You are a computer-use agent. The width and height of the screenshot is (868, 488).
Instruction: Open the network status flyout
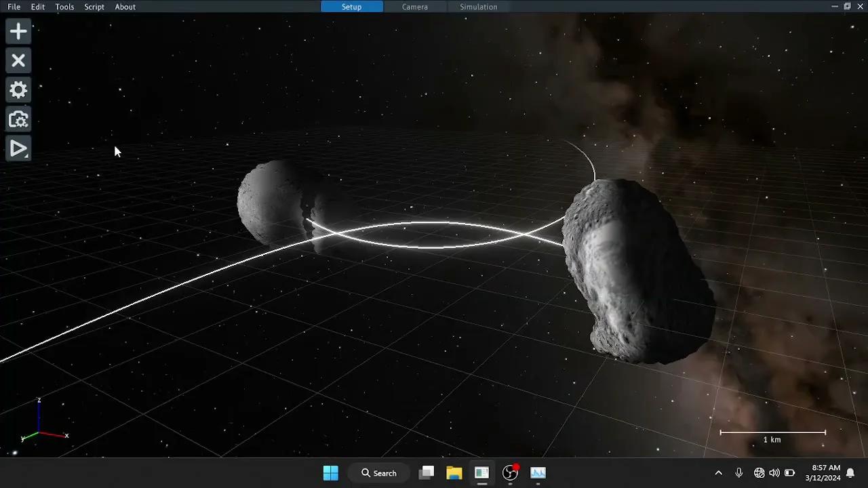tap(759, 472)
